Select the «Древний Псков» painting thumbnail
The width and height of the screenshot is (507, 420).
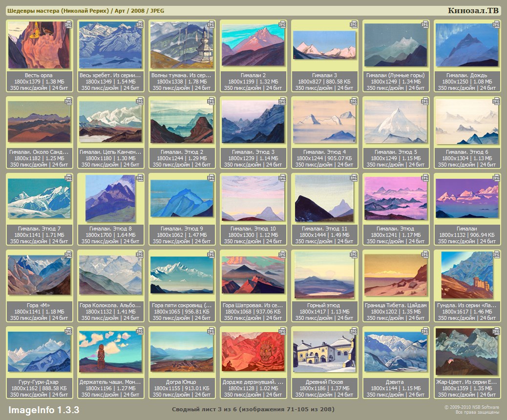[x=324, y=352]
